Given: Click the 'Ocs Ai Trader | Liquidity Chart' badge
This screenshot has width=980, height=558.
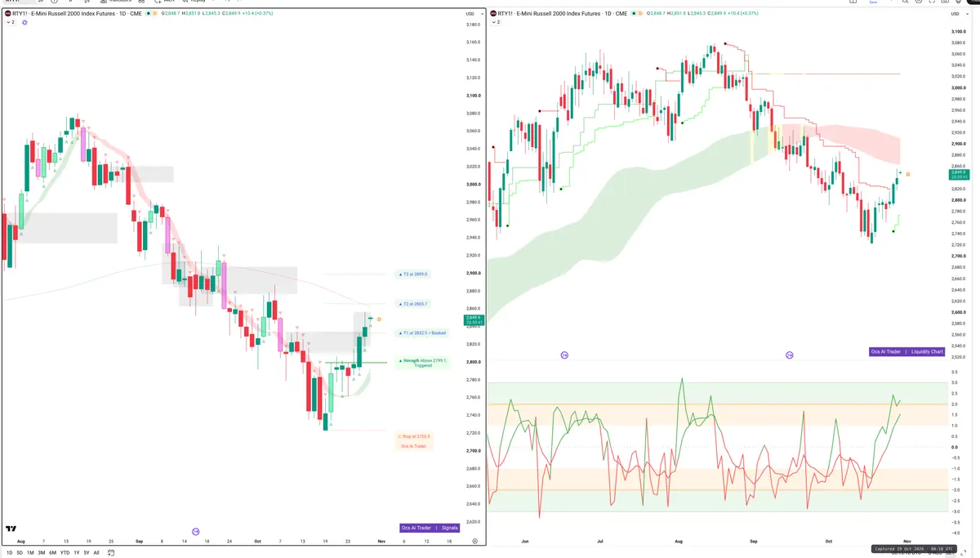Looking at the screenshot, I should (x=907, y=352).
